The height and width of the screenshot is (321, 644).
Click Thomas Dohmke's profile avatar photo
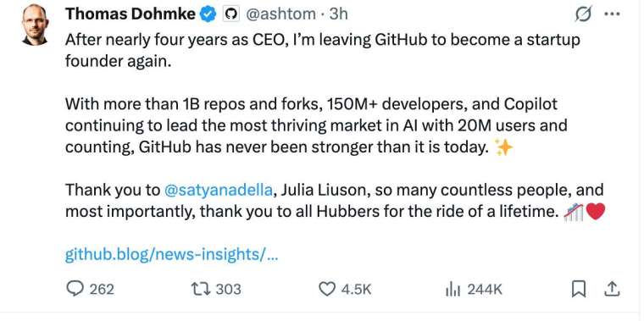coord(36,25)
